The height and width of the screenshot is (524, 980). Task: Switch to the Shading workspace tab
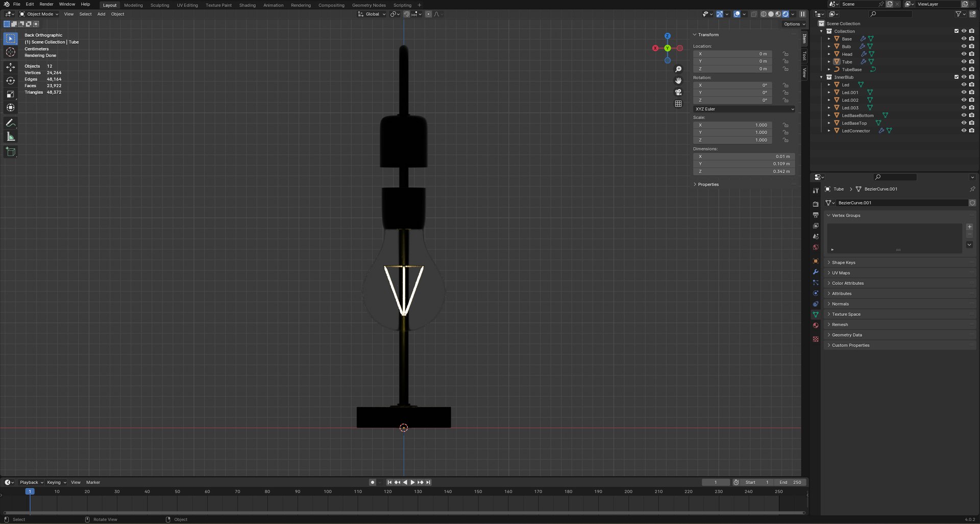coord(248,5)
